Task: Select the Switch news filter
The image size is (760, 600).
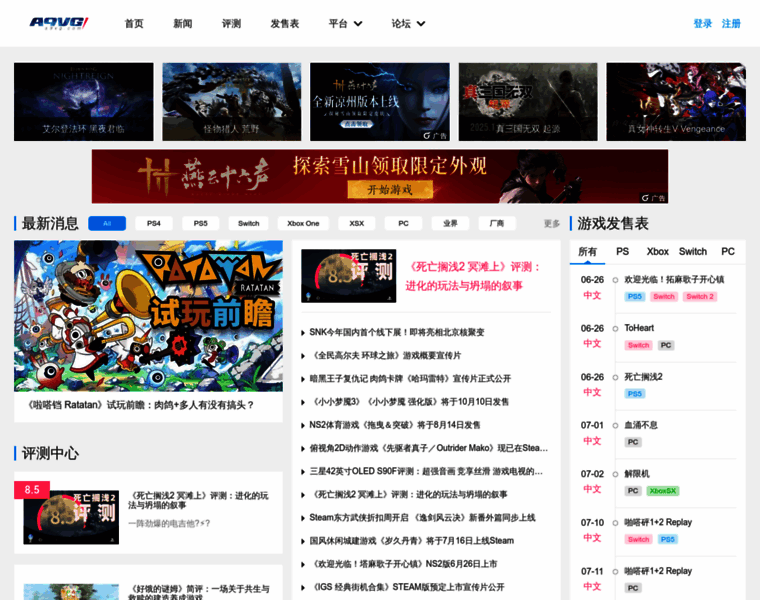Action: 249,223
